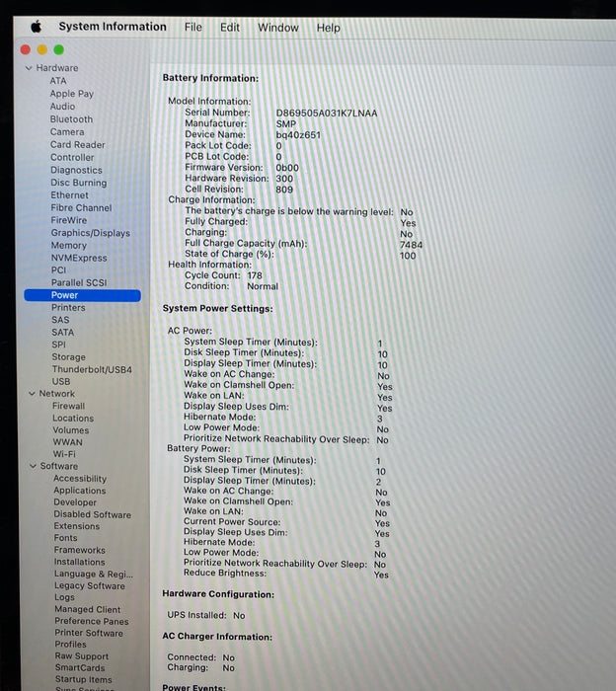Select Bluetooth in sidebar
This screenshot has height=691, width=616.
click(71, 119)
